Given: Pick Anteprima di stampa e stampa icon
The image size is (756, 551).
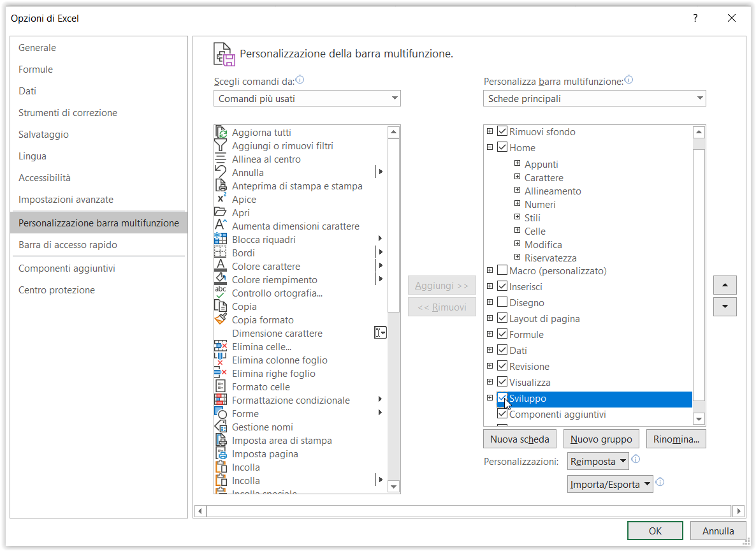Looking at the screenshot, I should [221, 186].
